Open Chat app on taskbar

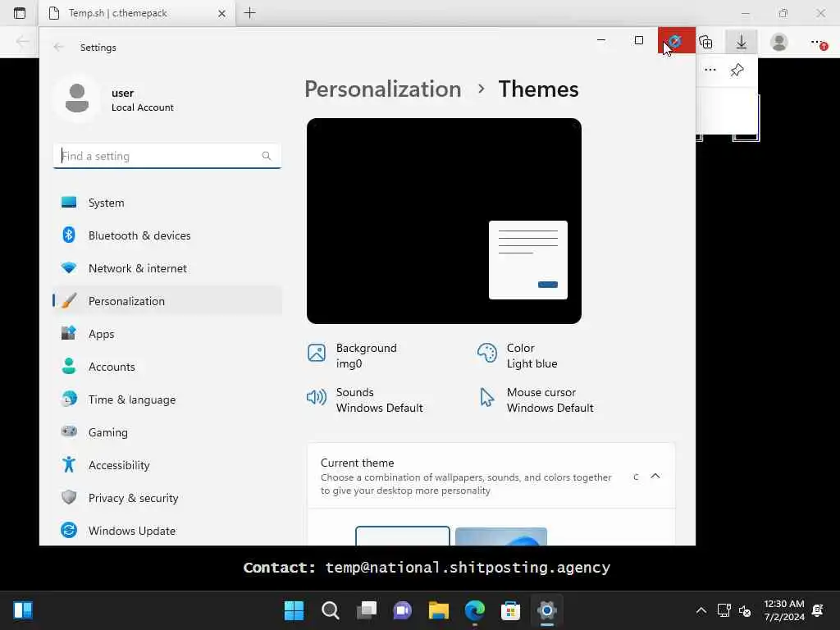402,610
